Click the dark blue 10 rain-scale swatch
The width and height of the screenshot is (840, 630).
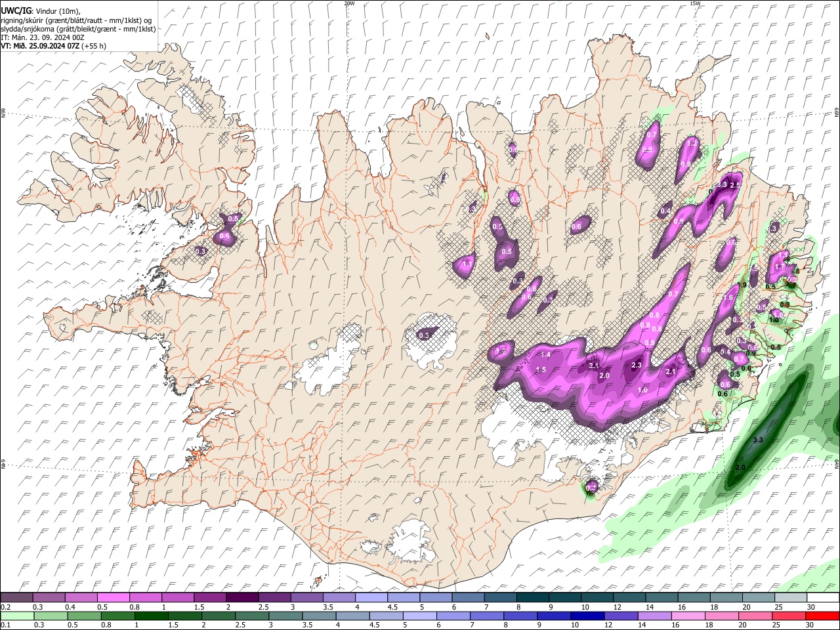587,616
